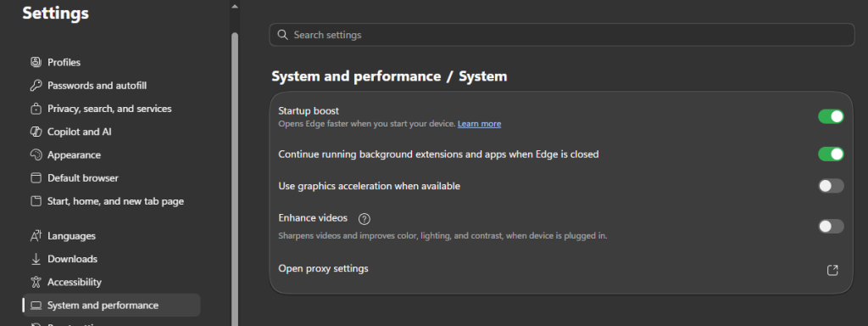Viewport: 868px width, 326px height.
Task: Click the Profiles icon in sidebar
Action: [36, 62]
